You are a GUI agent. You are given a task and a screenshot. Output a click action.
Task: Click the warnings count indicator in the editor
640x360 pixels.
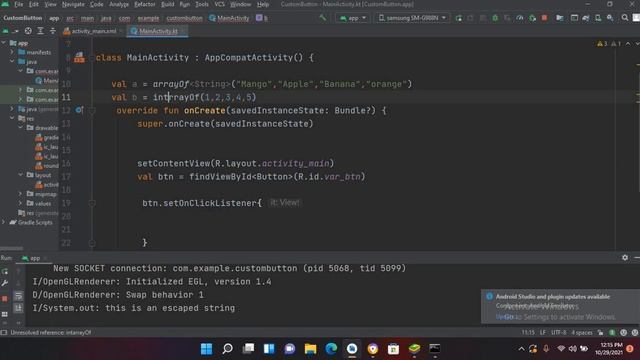click(602, 44)
